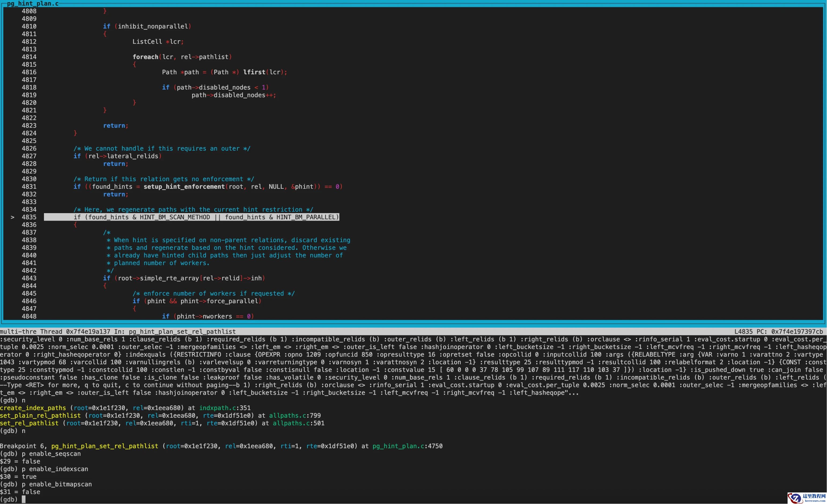This screenshot has width=827, height=504.
Task: Click the pg_hint_plan.c source window title
Action: point(32,3)
